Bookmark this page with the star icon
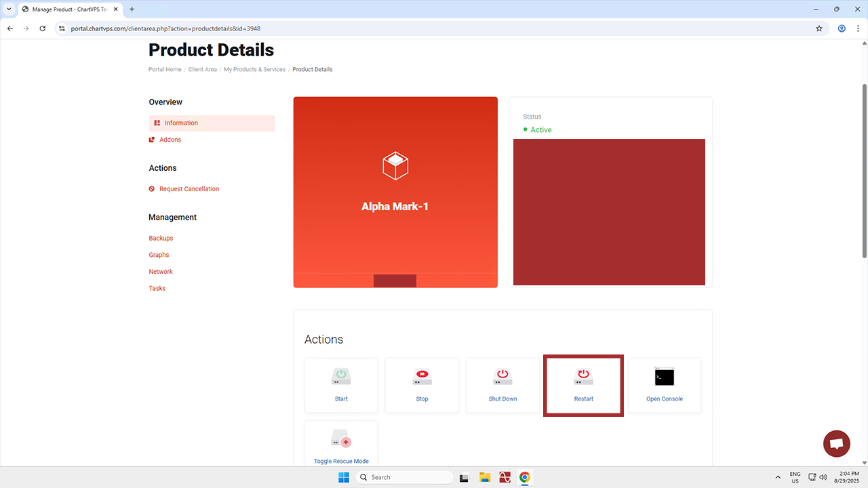The width and height of the screenshot is (868, 488). tap(819, 28)
